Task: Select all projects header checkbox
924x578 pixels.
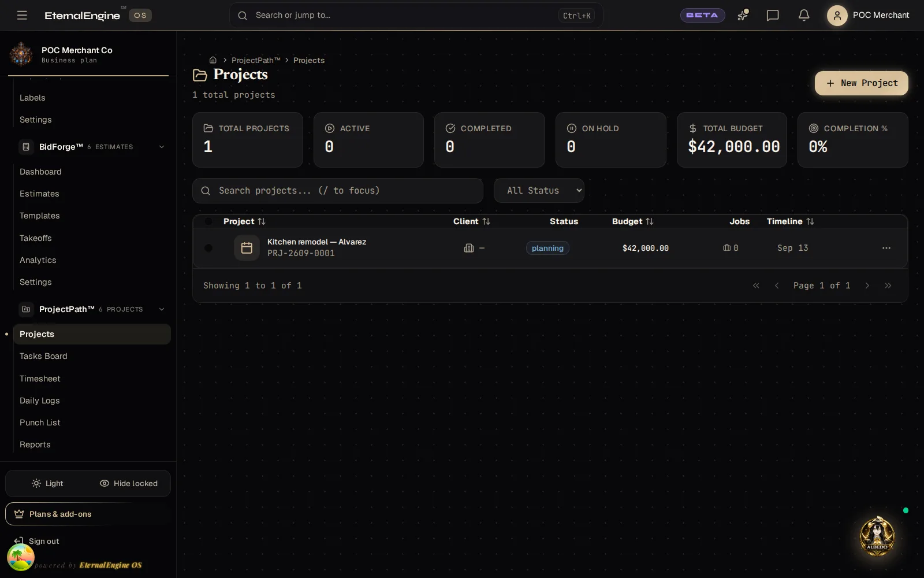Action: 208,221
